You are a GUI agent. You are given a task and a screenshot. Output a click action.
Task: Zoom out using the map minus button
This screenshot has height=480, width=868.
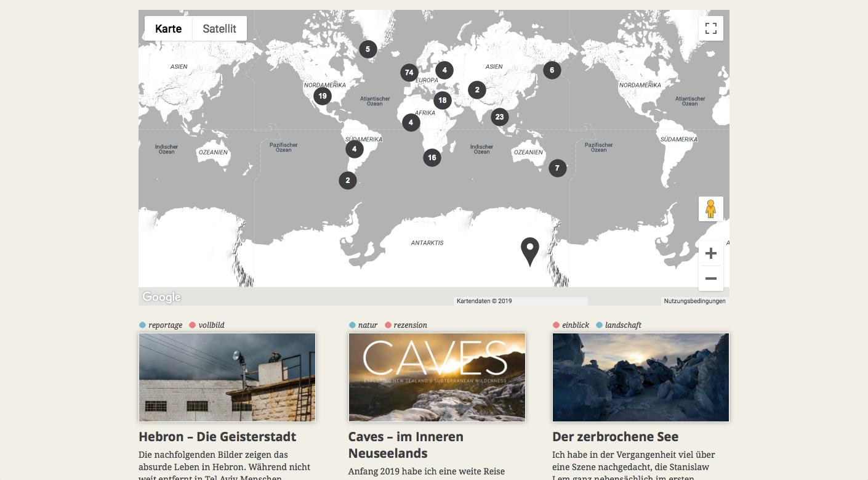(710, 279)
